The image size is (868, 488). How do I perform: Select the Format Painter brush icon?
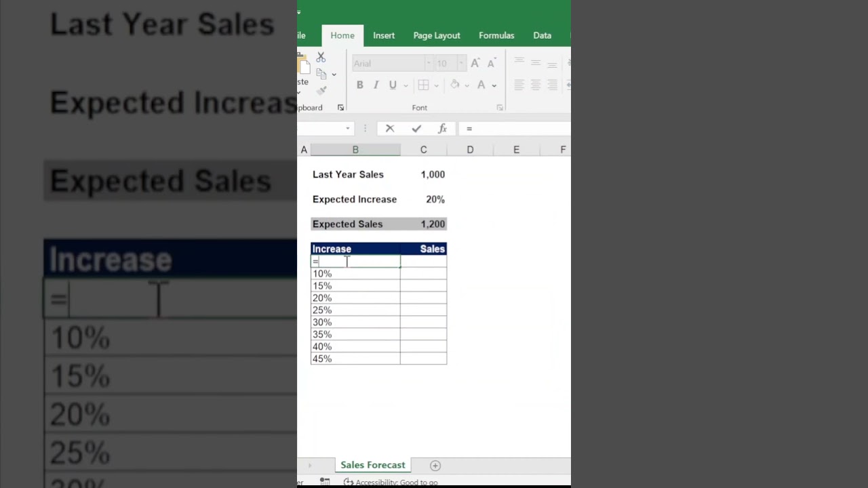(321, 90)
